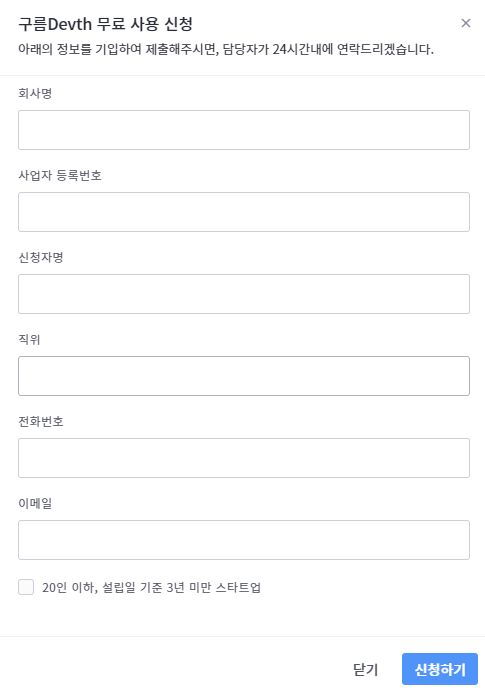
Task: Click the 전화번호 field label
Action: coord(41,421)
